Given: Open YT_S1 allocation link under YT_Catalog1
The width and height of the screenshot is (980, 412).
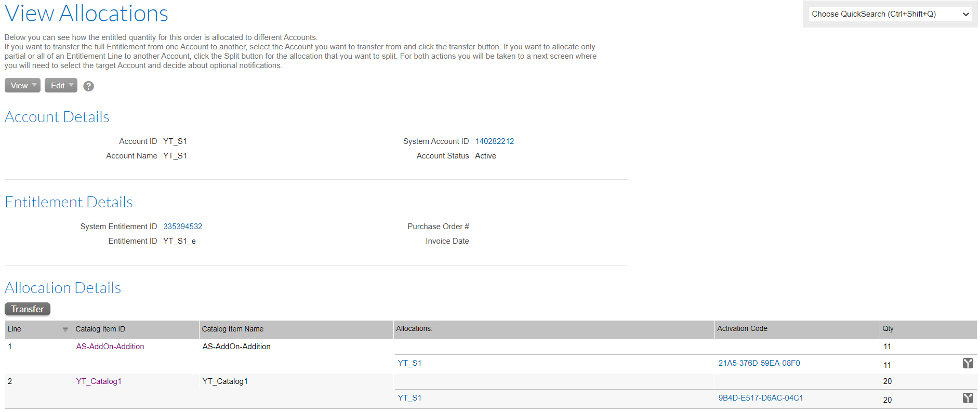Looking at the screenshot, I should pos(409,398).
